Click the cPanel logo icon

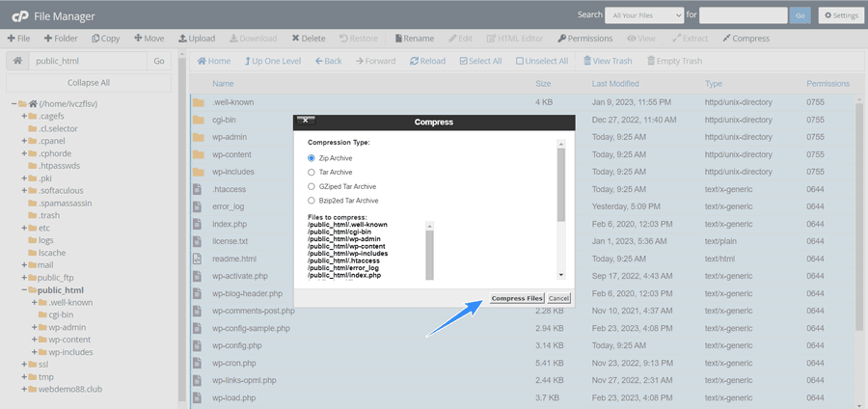point(20,16)
